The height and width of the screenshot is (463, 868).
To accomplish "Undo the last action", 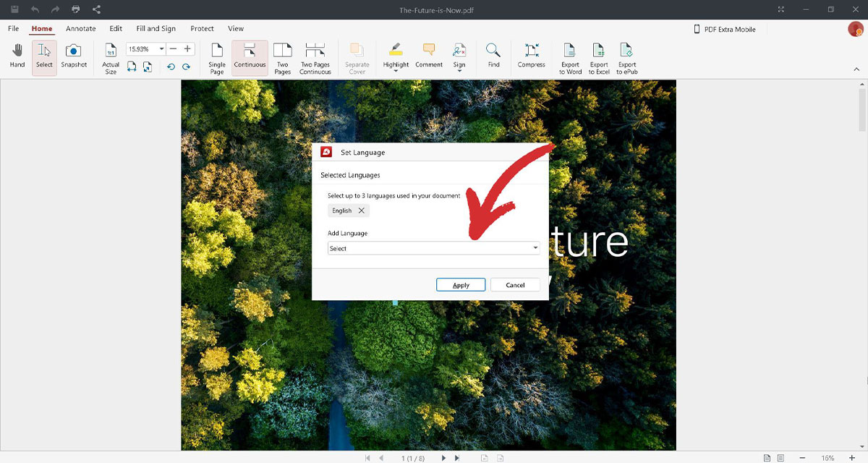I will pyautogui.click(x=35, y=9).
